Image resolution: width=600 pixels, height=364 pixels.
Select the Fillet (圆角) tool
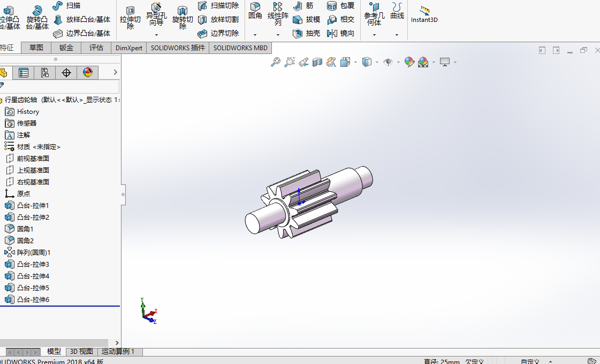255,11
